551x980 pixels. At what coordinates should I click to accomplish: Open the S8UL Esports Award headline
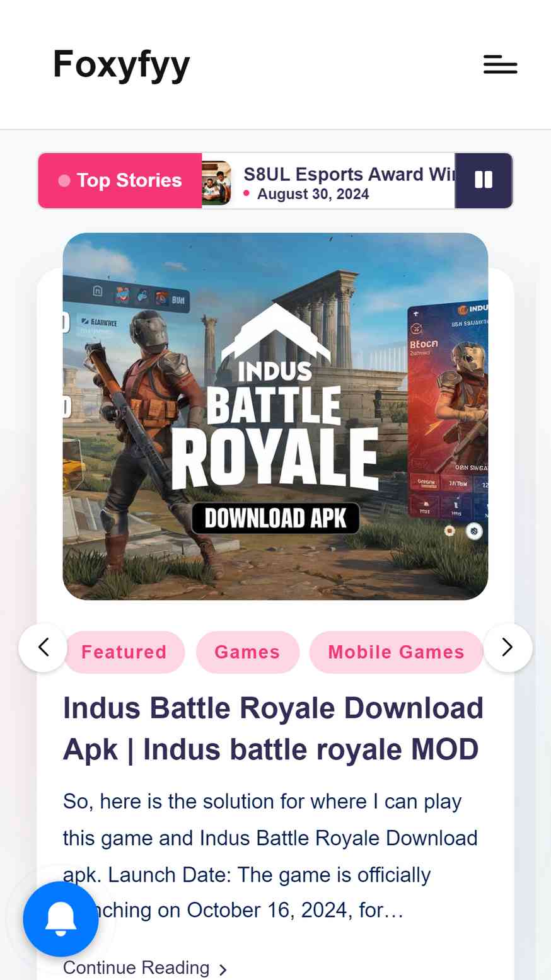pos(349,174)
